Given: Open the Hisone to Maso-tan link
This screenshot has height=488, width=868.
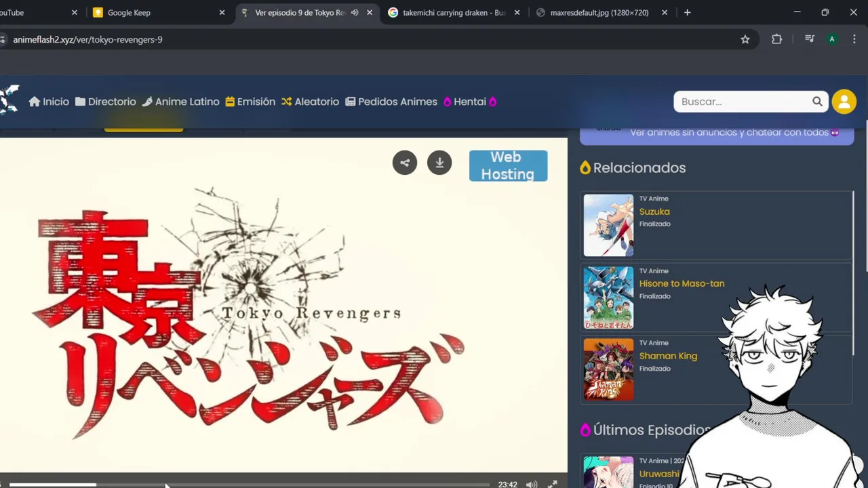Looking at the screenshot, I should pos(682,283).
